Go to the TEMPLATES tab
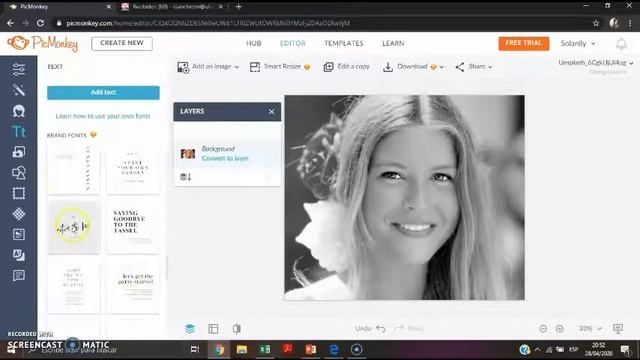Viewport: 640px width, 360px height. (x=344, y=43)
